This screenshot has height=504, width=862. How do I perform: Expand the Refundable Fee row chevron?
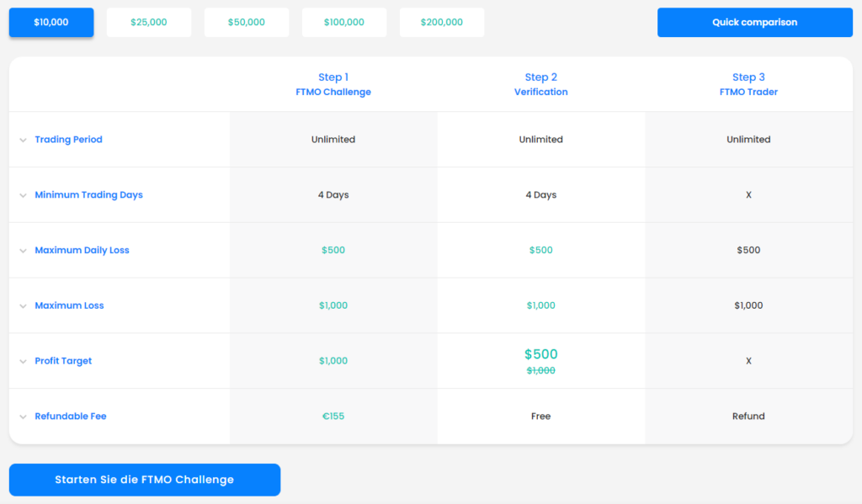tap(23, 417)
